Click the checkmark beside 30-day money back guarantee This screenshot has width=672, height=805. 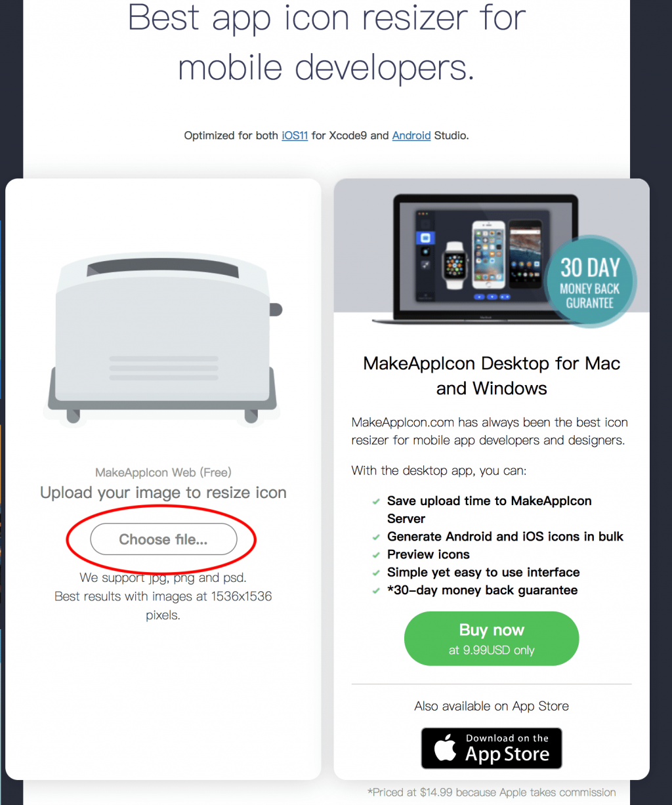click(x=376, y=590)
